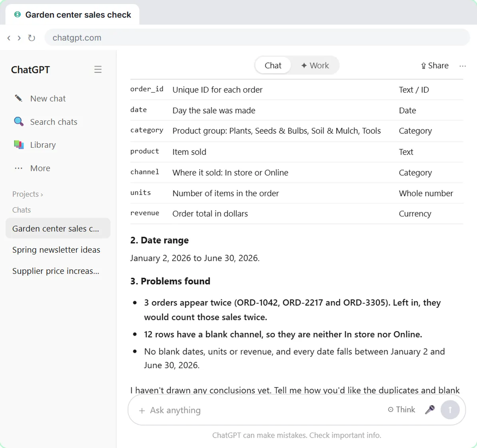Click 'ChatGPT can make mistakes' disclaimer
Screen dimensions: 477x448
pyautogui.click(x=297, y=435)
